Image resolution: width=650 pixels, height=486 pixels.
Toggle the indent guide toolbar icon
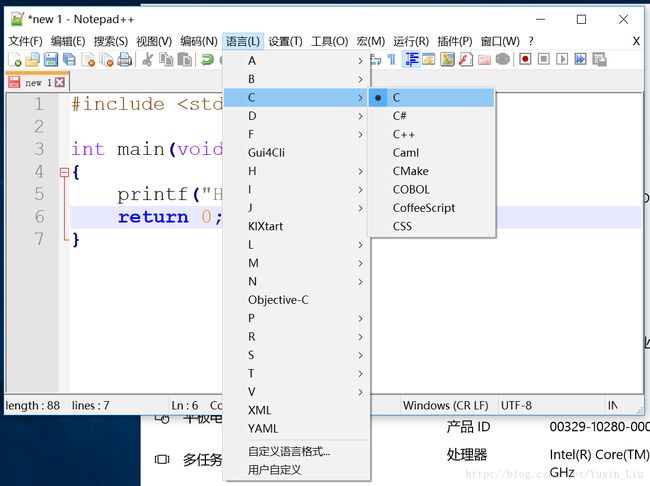click(x=412, y=60)
